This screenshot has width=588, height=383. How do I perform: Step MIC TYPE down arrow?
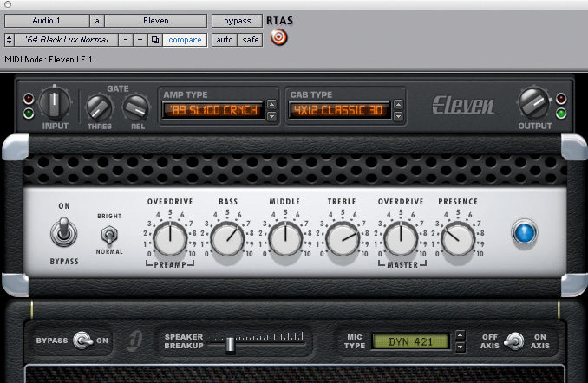[x=461, y=347]
